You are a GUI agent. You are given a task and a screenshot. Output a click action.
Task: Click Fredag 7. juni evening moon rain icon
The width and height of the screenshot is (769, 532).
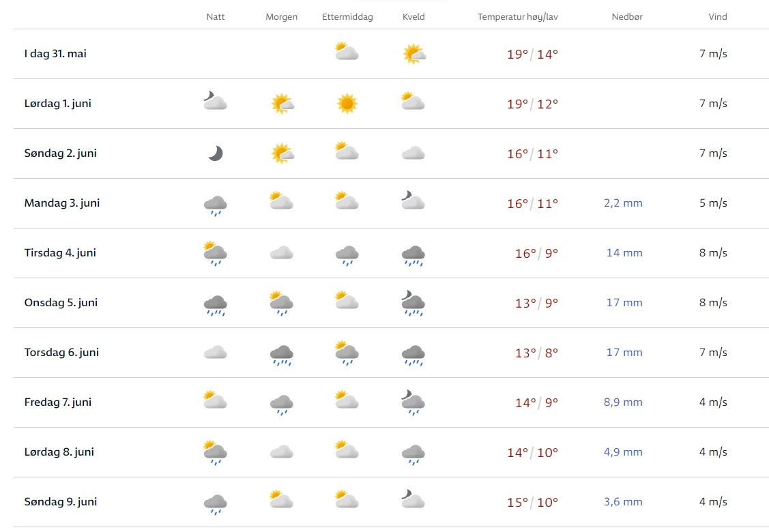(413, 402)
